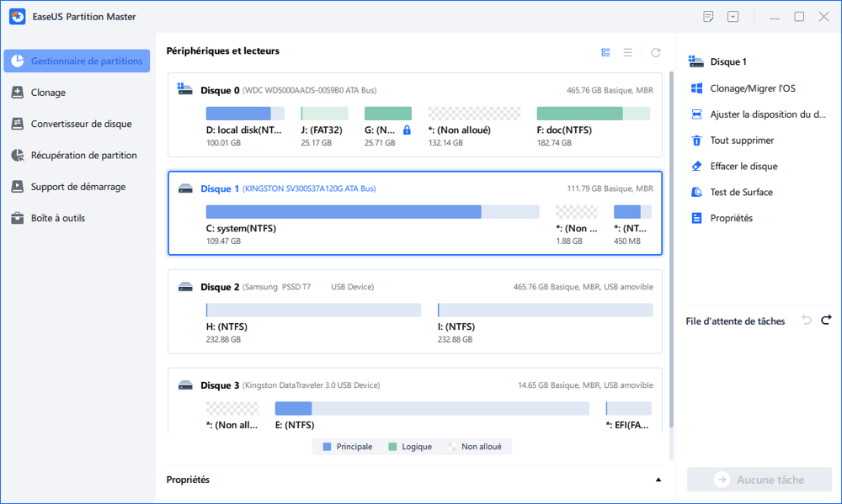
Task: Open the title bar dropdown menu icon
Action: (x=733, y=17)
